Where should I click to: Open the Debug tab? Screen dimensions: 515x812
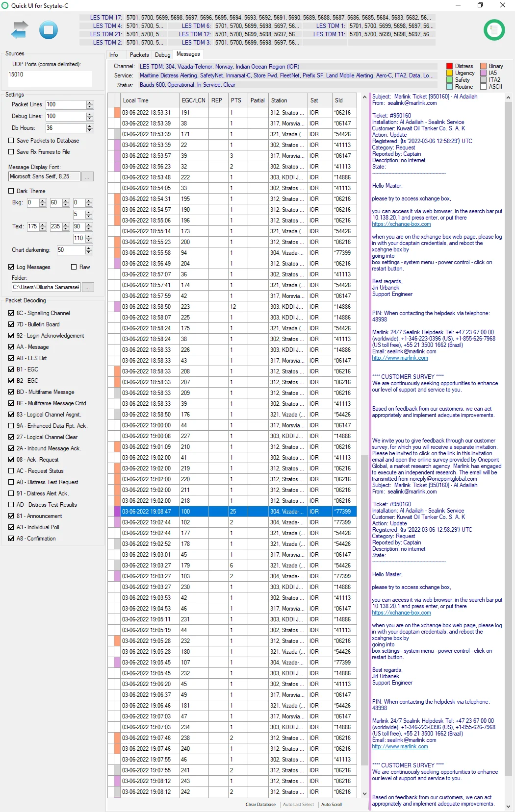coord(162,55)
